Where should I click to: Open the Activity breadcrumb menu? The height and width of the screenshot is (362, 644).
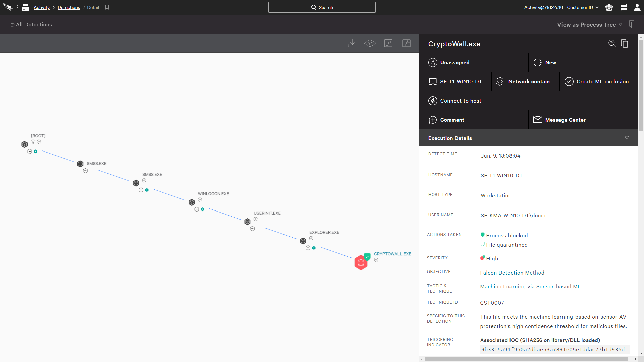[42, 7]
